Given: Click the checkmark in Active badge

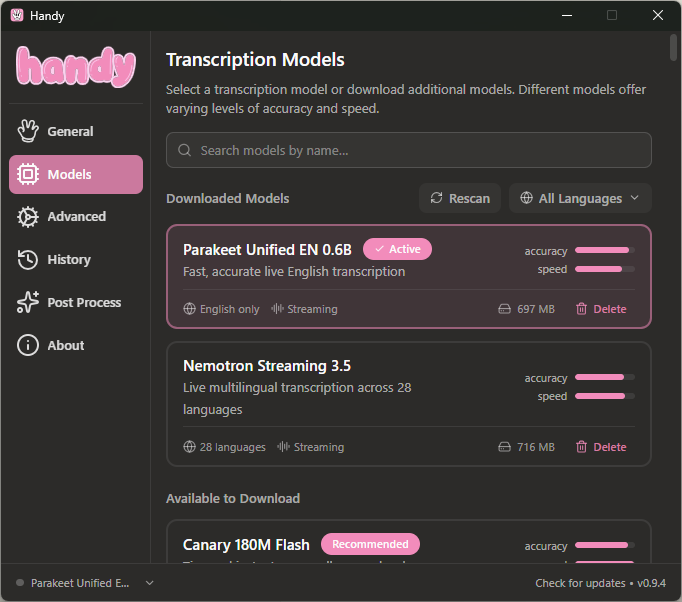Looking at the screenshot, I should point(379,249).
